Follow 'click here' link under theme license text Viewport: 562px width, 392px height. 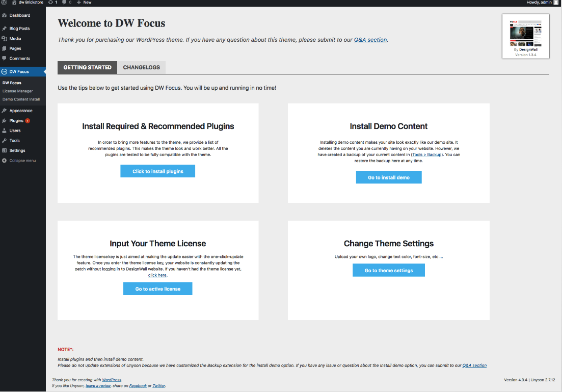(157, 275)
